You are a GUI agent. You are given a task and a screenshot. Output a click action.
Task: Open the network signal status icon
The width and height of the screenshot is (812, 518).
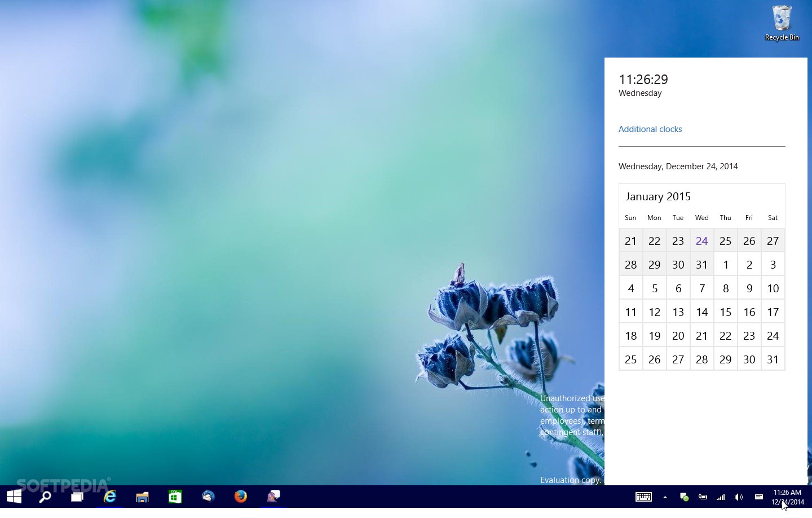click(x=721, y=497)
